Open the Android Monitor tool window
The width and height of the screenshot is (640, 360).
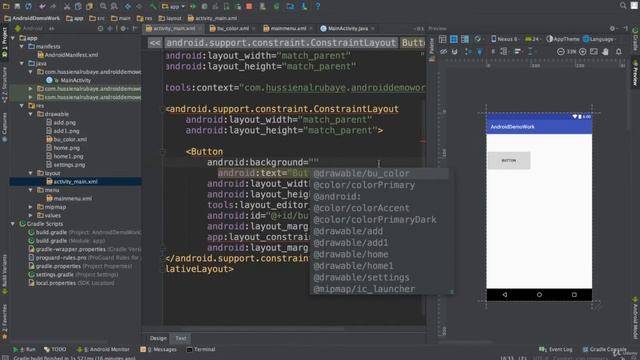(x=103, y=349)
